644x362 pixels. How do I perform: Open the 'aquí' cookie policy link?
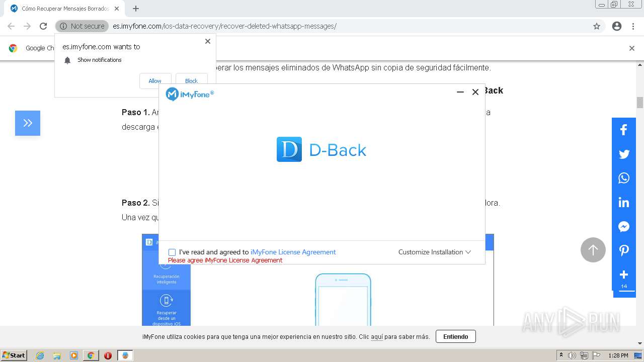click(x=377, y=337)
